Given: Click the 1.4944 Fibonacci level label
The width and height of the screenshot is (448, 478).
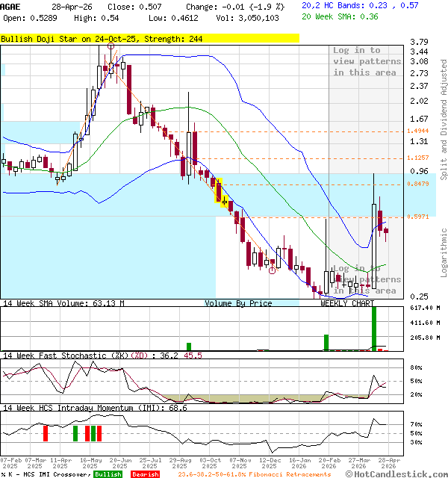Looking at the screenshot, I should [x=417, y=131].
